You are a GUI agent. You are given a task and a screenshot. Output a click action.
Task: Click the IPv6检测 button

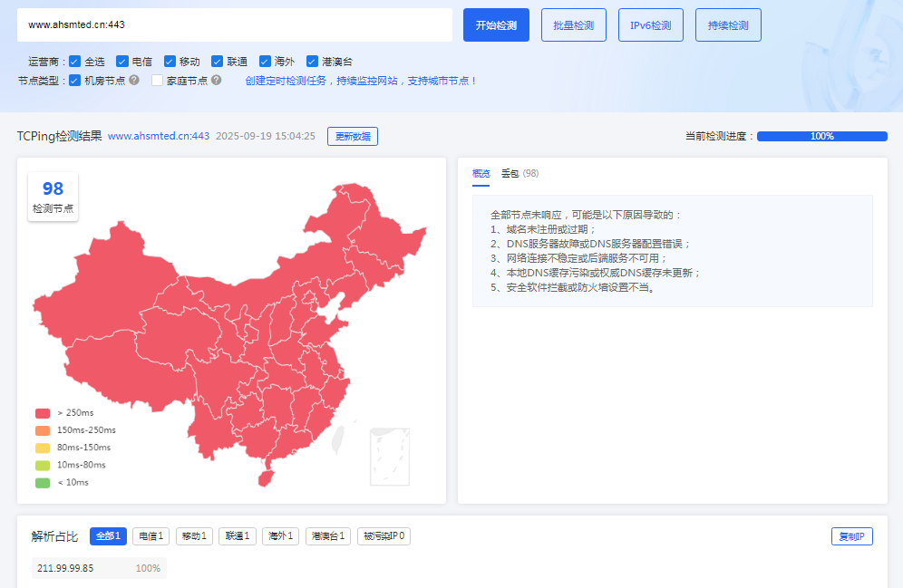point(650,25)
